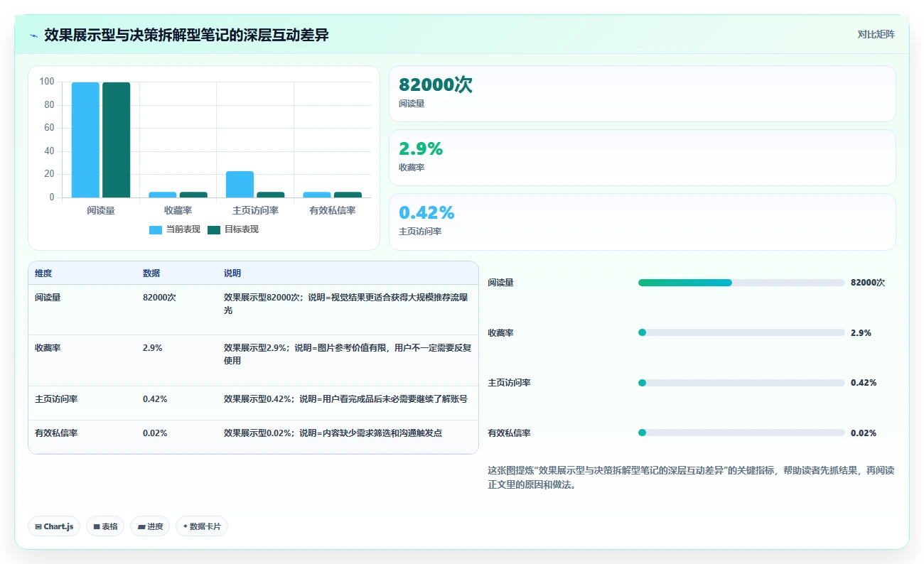Open the 0.42% 主页访问率 data card

tap(643, 222)
